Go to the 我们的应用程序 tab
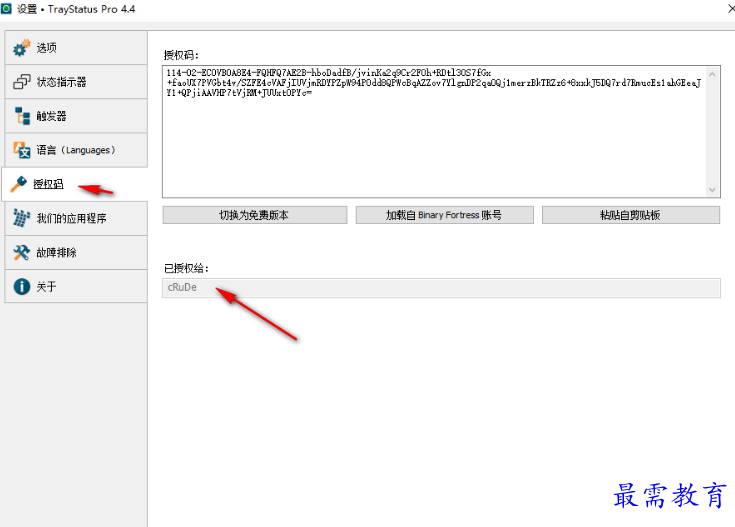This screenshot has width=735, height=527. [x=76, y=218]
